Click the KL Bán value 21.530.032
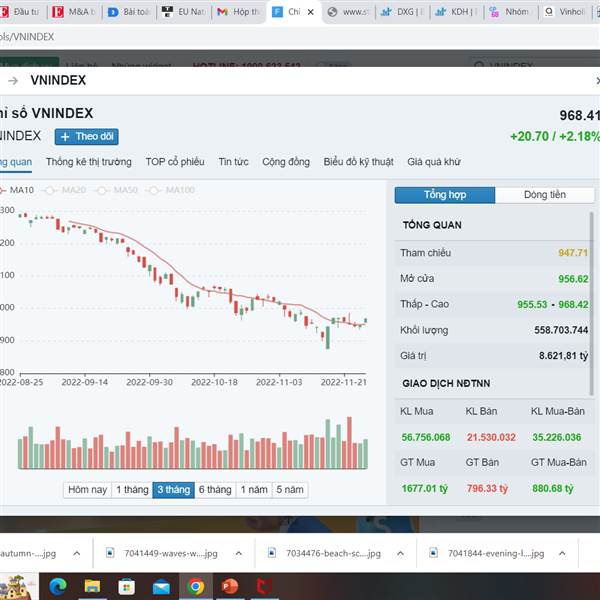 coord(491,437)
